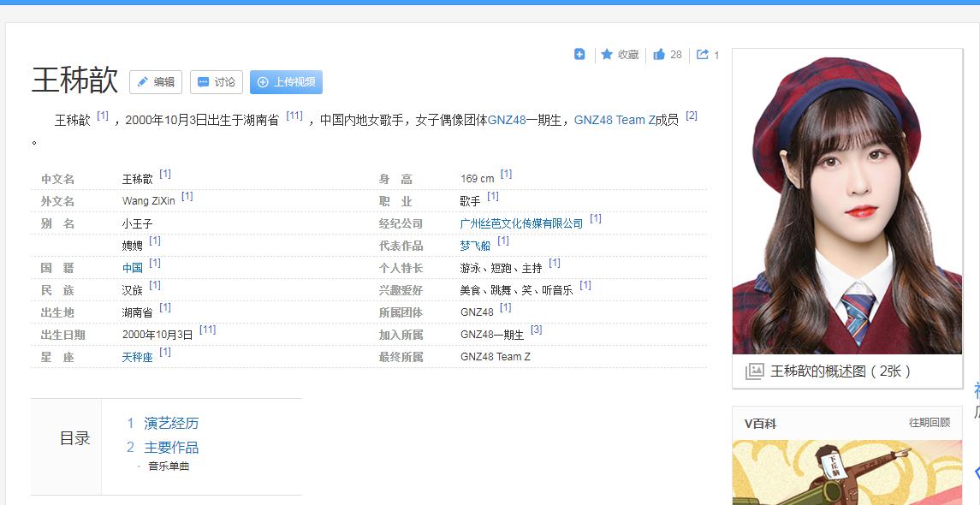Click the V百科 cartoon thumbnail image

coord(847,472)
